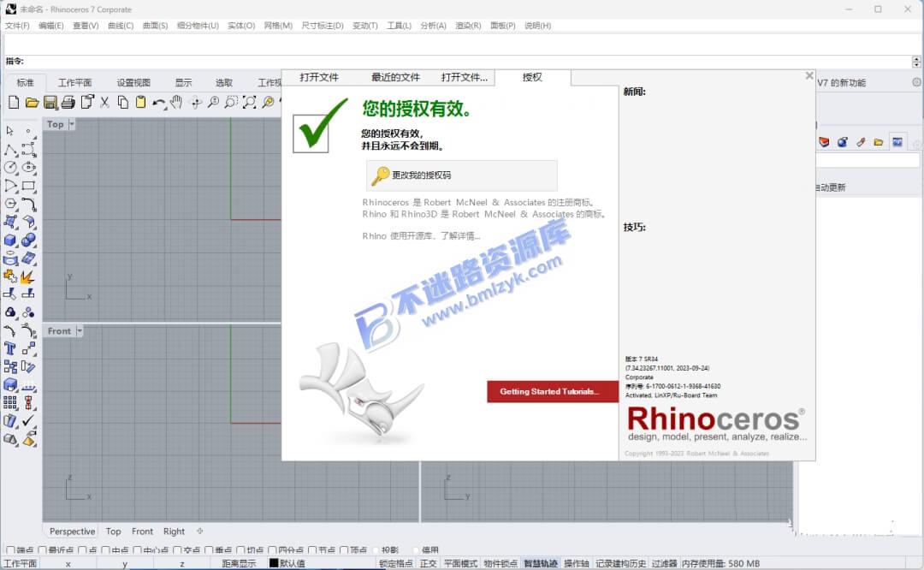Select the Circle tool in sidebar
This screenshot has width=924, height=570.
pos(10,168)
